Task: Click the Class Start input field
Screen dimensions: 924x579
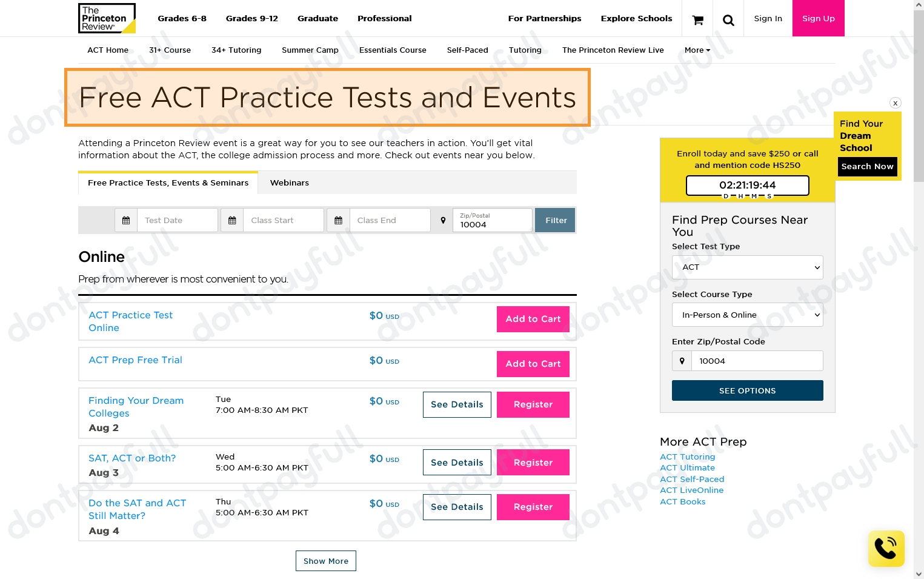Action: (284, 220)
